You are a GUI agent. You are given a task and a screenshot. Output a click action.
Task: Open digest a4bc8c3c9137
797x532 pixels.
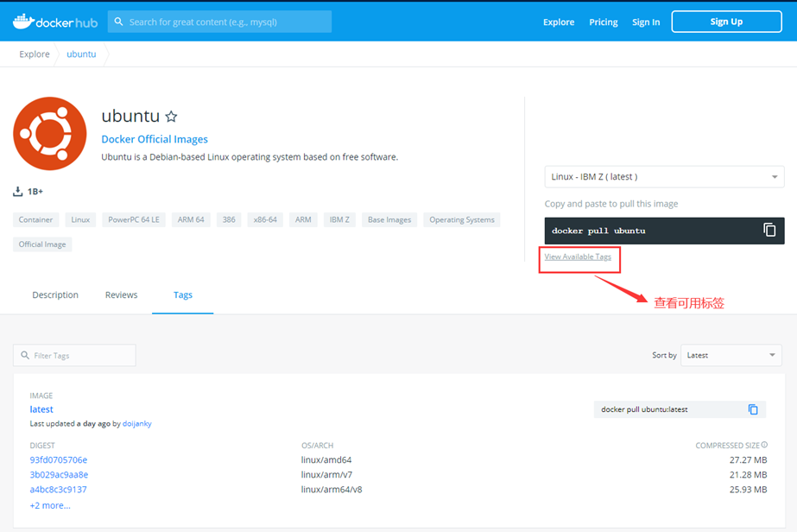58,490
